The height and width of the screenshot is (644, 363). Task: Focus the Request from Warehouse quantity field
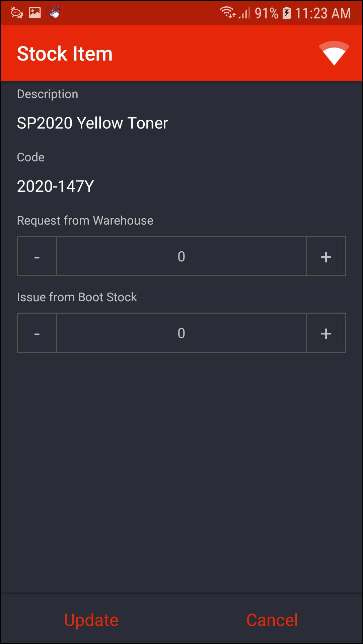181,256
